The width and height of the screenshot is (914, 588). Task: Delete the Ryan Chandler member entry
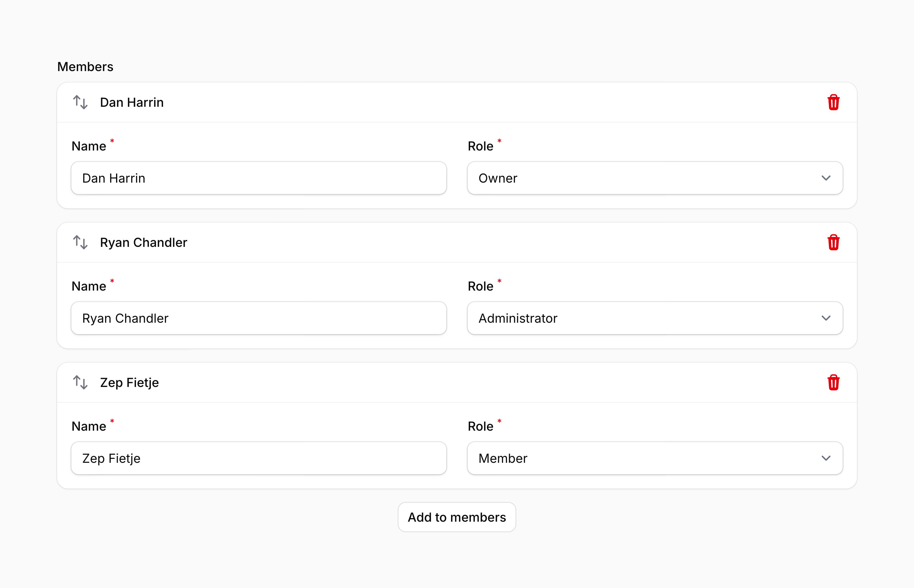[833, 242]
